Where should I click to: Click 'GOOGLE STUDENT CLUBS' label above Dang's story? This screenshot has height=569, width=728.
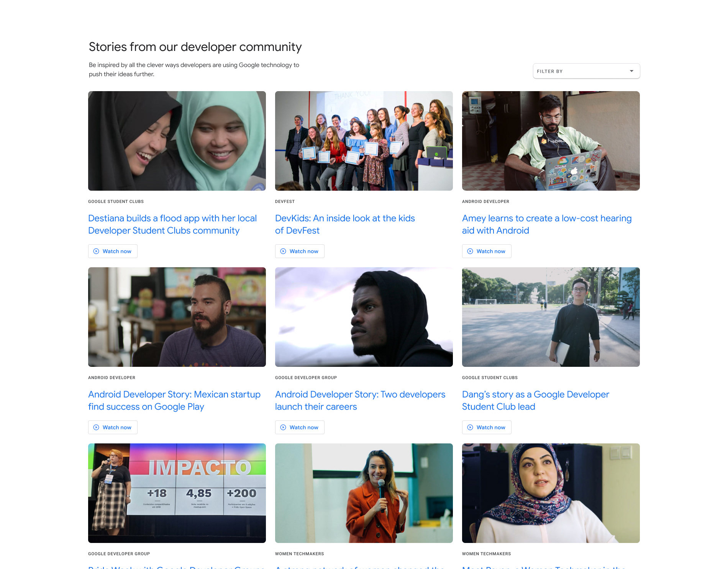coord(490,378)
